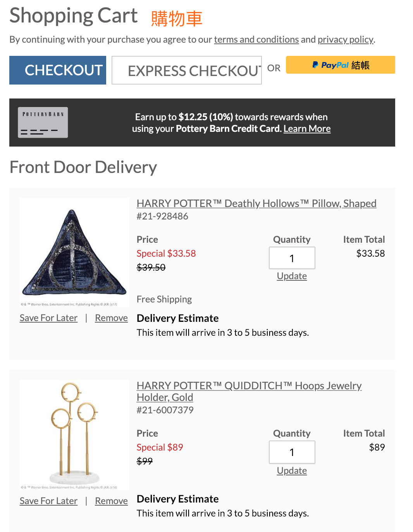The width and height of the screenshot is (413, 532).
Task: Open the privacy policy link
Action: (346, 40)
